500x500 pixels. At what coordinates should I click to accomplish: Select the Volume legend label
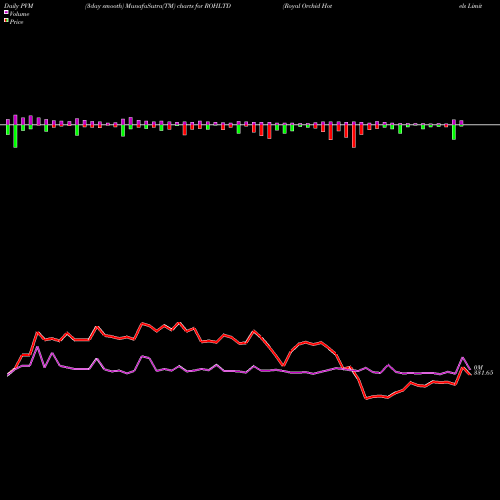[19, 14]
